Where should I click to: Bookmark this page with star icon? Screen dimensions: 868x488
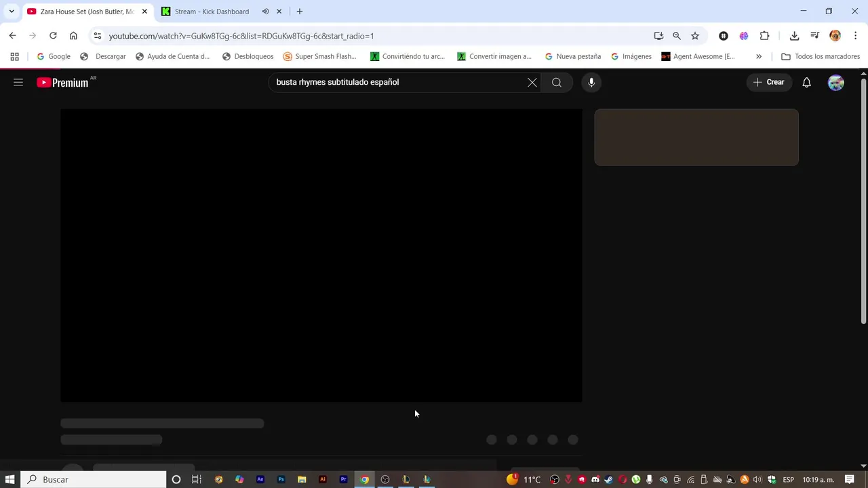(x=695, y=36)
